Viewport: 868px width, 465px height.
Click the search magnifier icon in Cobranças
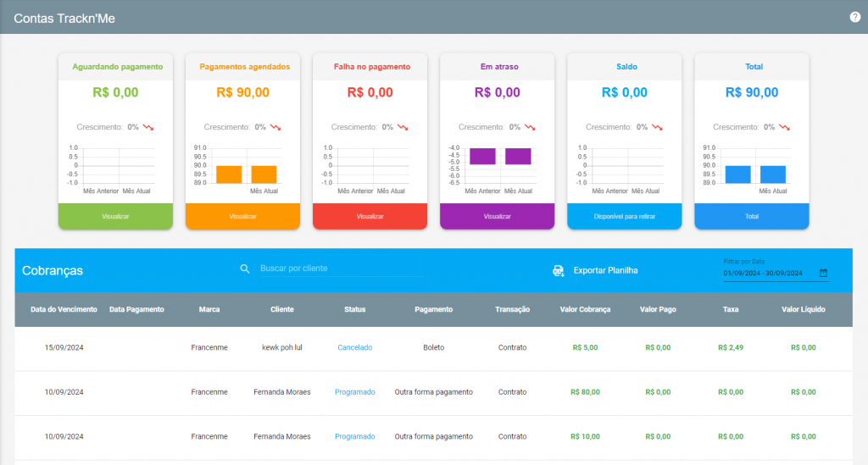245,268
